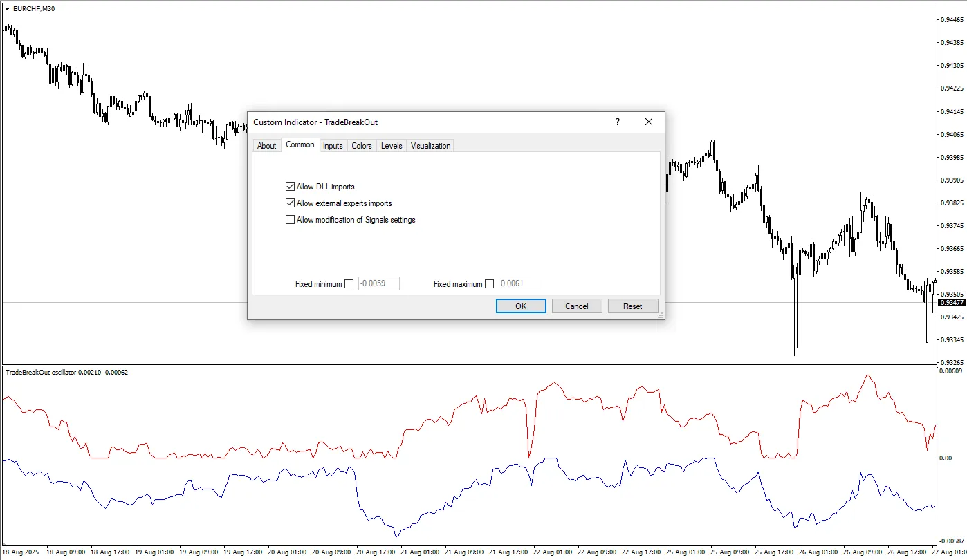The height and width of the screenshot is (560, 967).
Task: Check Allow modification of Signals settings
Action: 291,220
